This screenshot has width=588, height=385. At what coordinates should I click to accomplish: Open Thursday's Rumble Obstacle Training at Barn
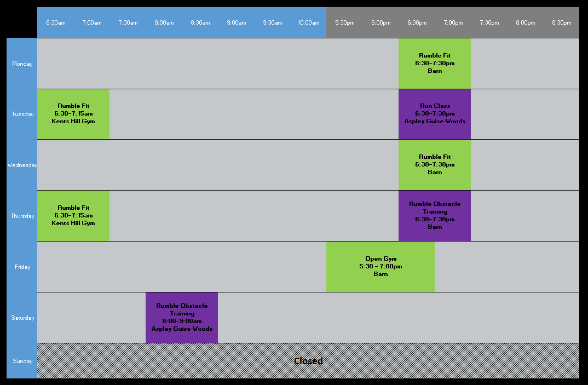point(434,215)
